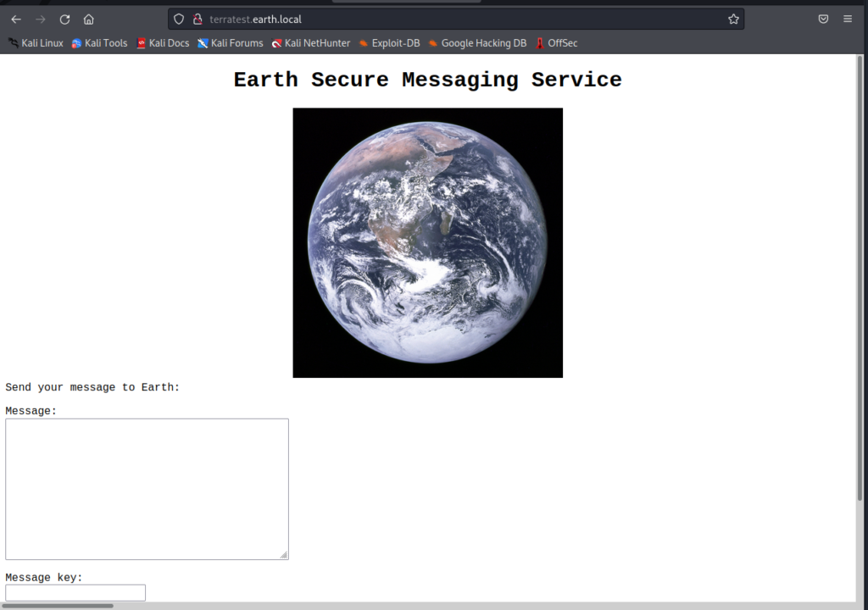The height and width of the screenshot is (610, 868).
Task: Open the Google Hacking DB bookmark
Action: click(x=478, y=43)
